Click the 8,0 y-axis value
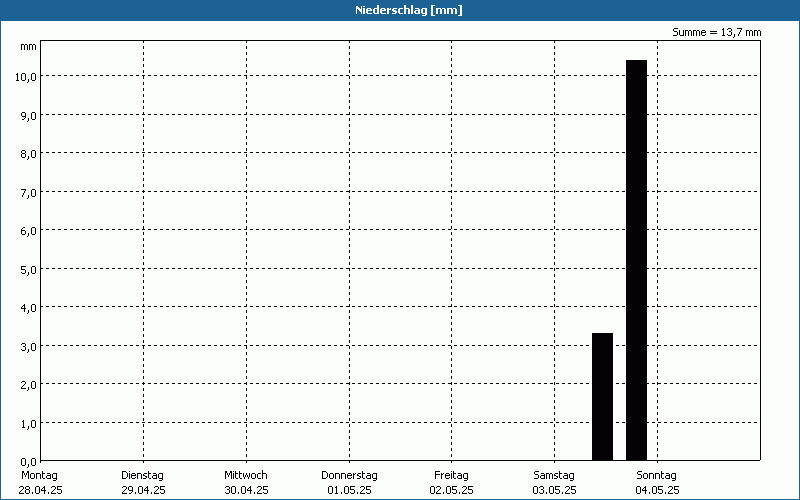The width and height of the screenshot is (800, 500). pyautogui.click(x=28, y=154)
